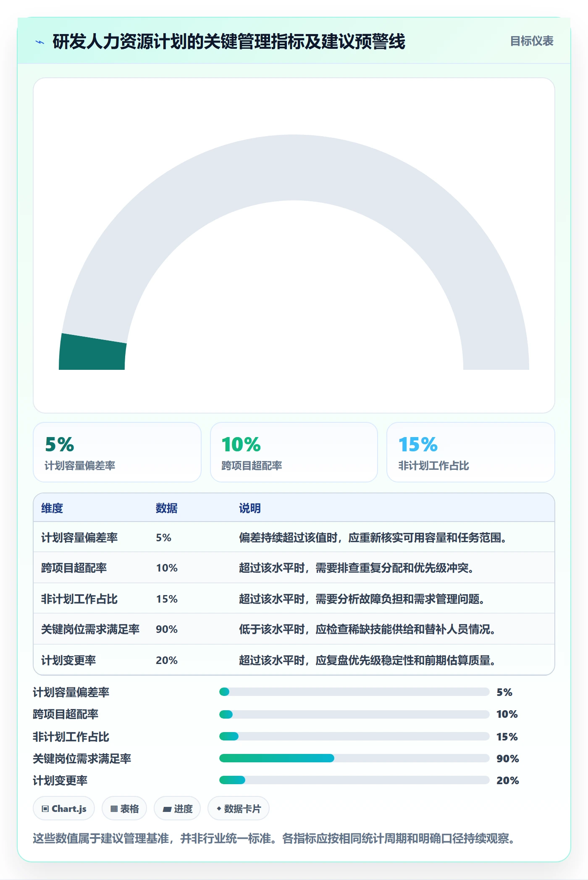The width and height of the screenshot is (588, 880).
Task: Click the 计划容量偏差率 progress bar
Action: tap(354, 692)
